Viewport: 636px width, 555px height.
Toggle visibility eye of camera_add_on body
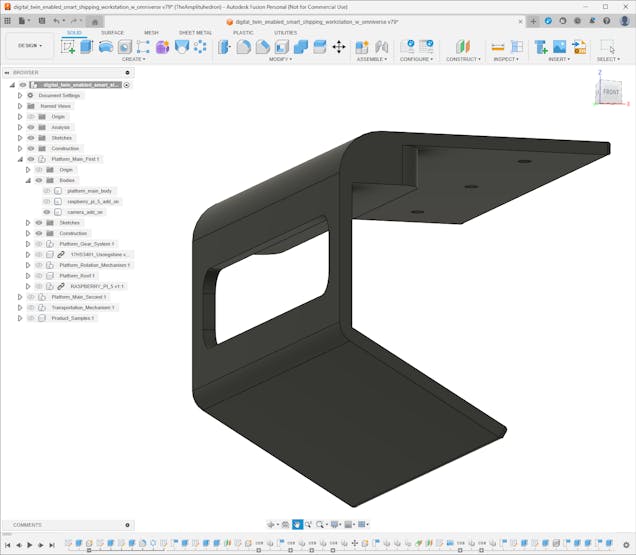(46, 212)
